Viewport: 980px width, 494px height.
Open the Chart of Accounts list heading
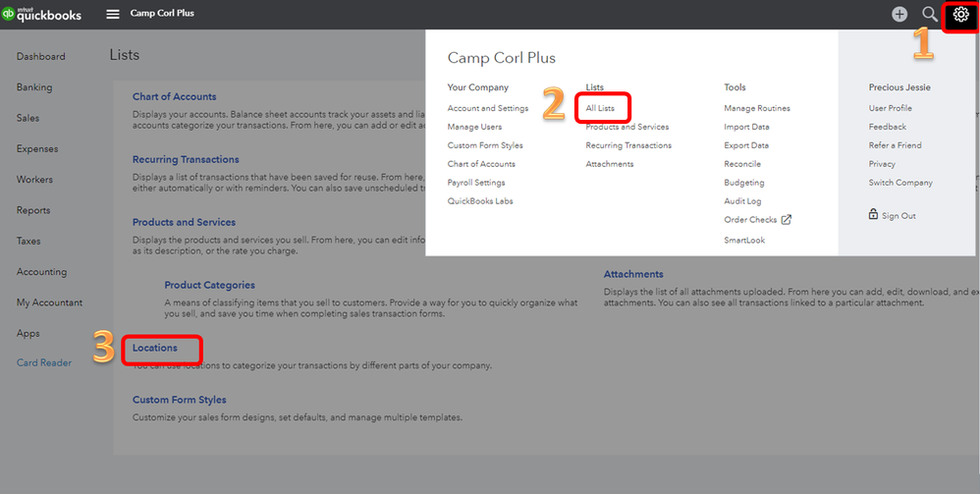[175, 96]
